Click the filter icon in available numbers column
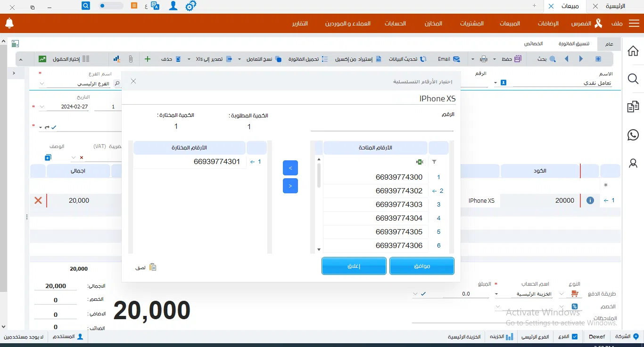 434,162
